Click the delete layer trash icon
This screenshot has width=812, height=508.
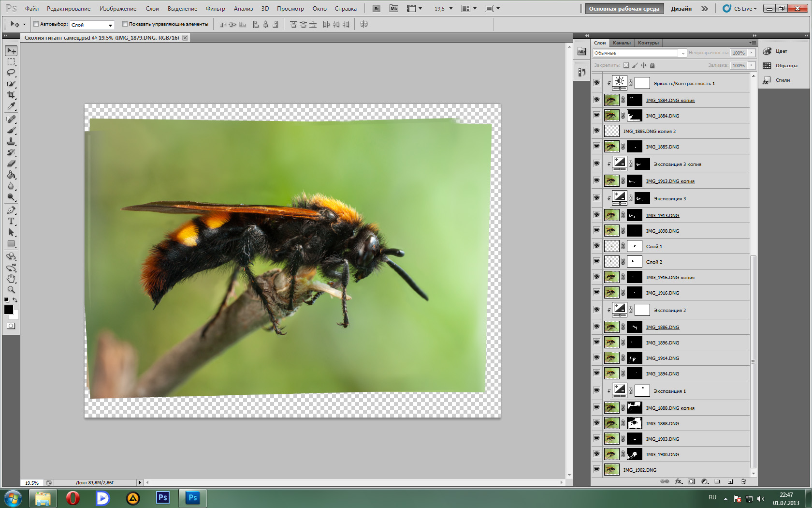click(743, 481)
